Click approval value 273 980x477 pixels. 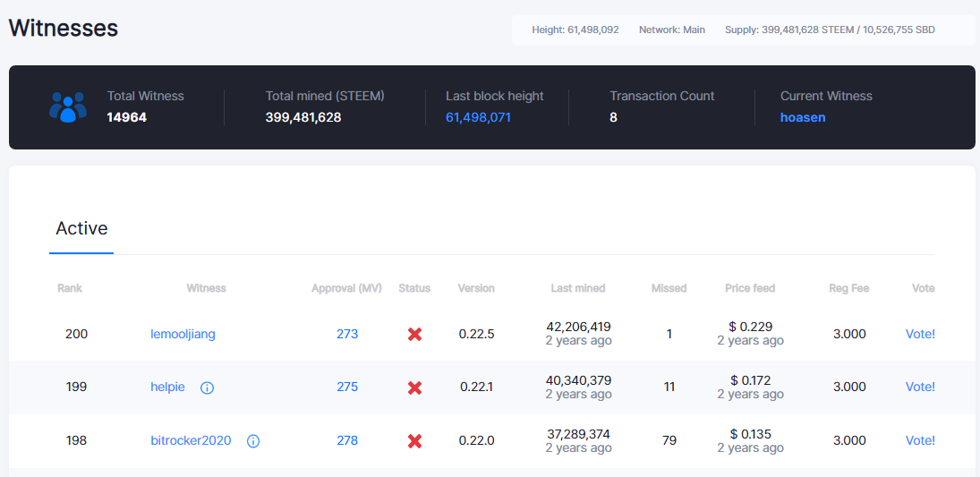point(347,334)
